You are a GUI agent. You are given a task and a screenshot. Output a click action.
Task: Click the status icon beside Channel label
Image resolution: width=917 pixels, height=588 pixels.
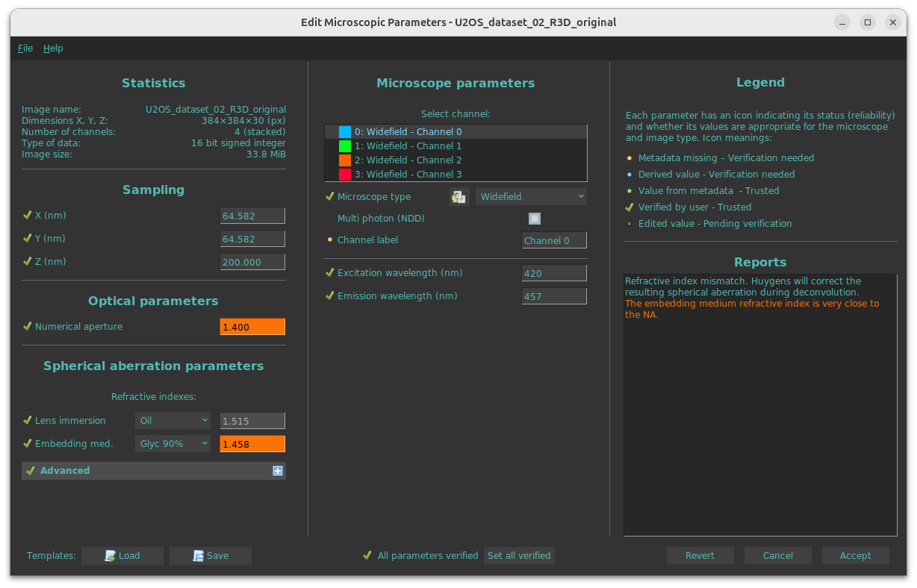pyautogui.click(x=329, y=240)
